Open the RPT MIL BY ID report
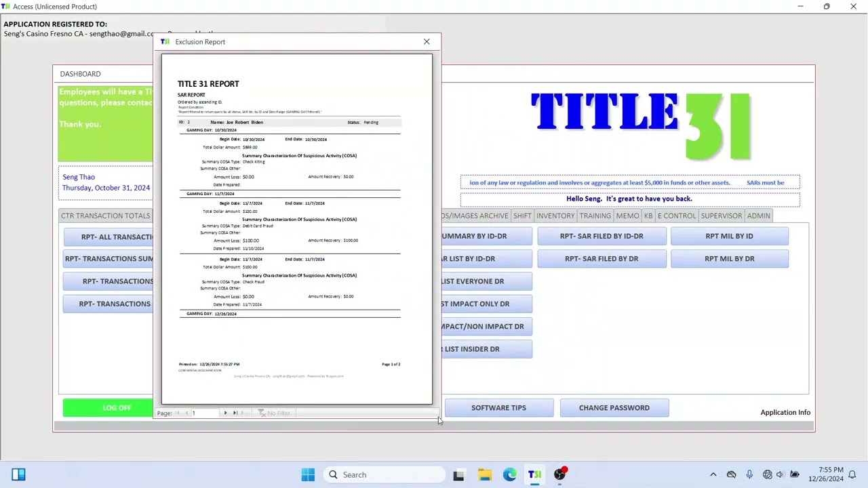The width and height of the screenshot is (868, 488). (x=729, y=236)
